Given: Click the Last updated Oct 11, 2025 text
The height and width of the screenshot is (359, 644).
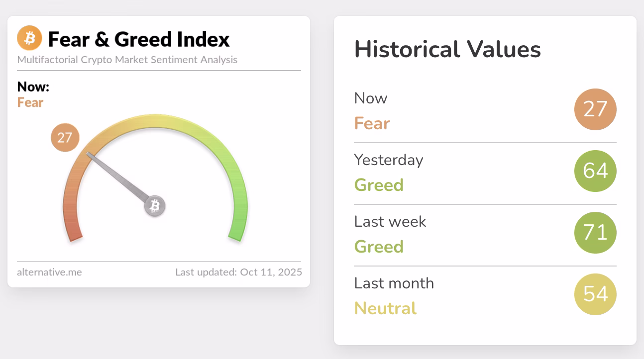Looking at the screenshot, I should click(238, 272).
